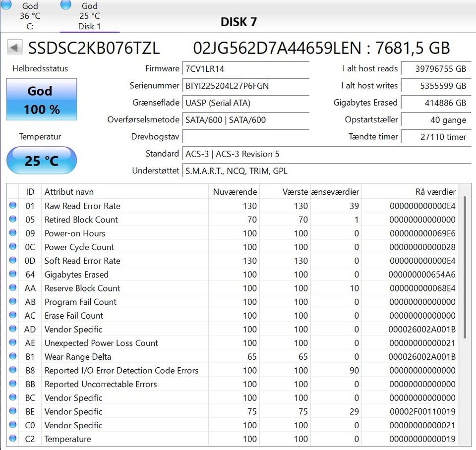The image size is (476, 450).
Task: Select the Erase Fail Count row name
Action: coord(74,316)
